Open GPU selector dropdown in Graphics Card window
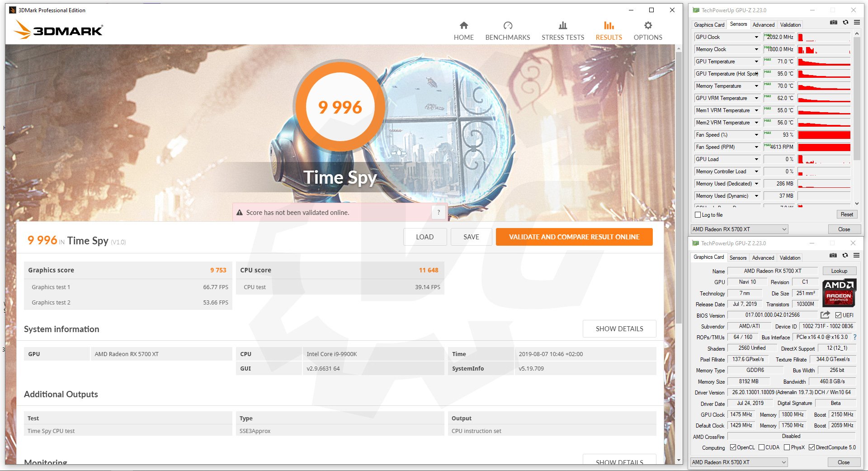 739,462
